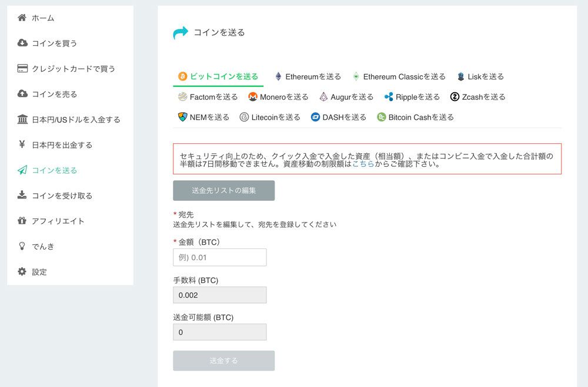Switch to Ethereum Classicを送る tab
The width and height of the screenshot is (588, 387).
399,76
